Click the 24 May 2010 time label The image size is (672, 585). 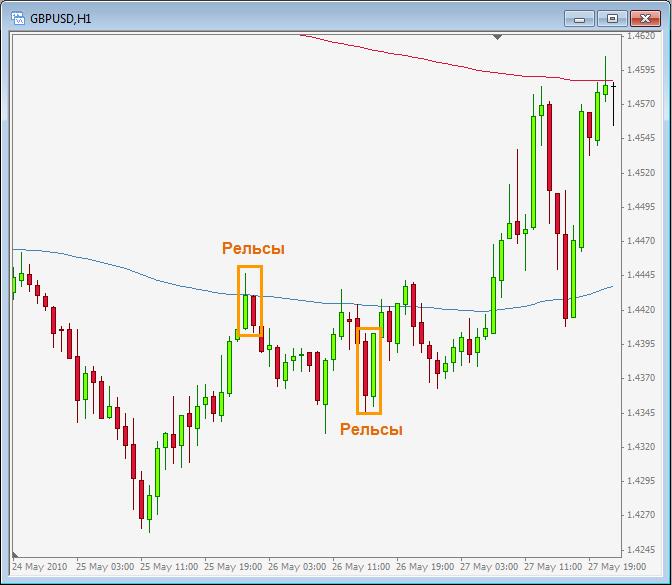[x=40, y=567]
